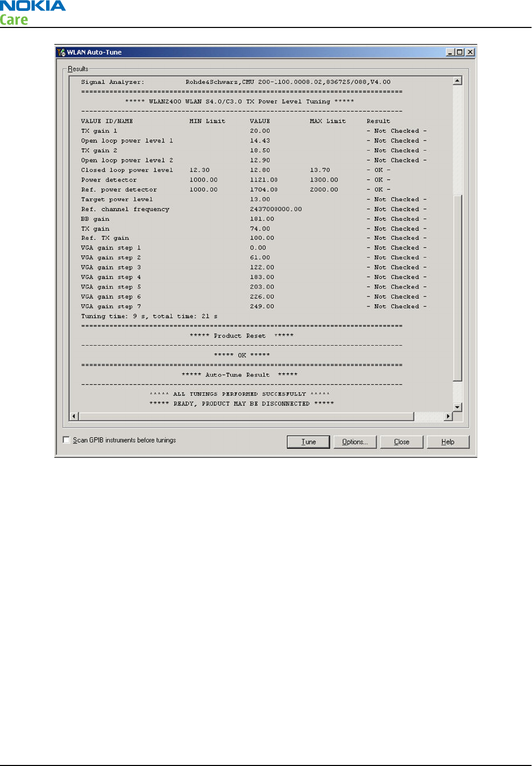Select the 'Open loop power level 2' row
The height and width of the screenshot is (766, 532).
pos(254,161)
